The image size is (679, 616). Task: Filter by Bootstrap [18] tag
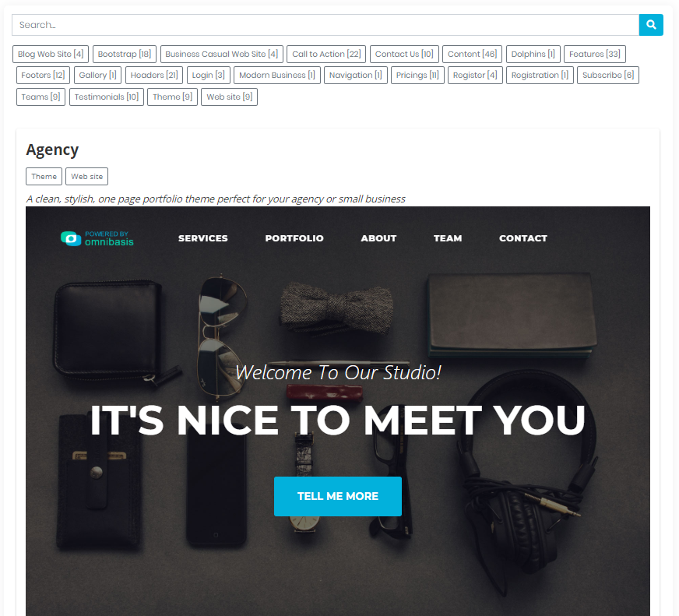coord(125,55)
